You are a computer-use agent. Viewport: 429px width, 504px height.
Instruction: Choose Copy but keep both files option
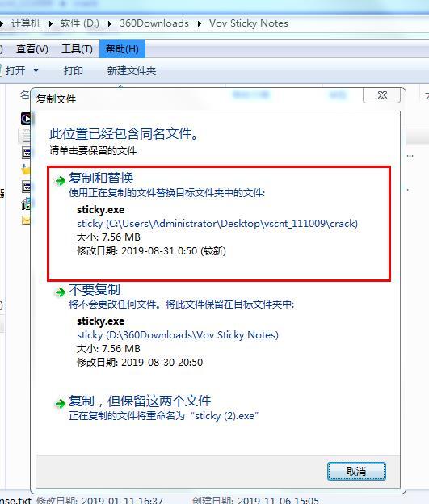point(219,408)
